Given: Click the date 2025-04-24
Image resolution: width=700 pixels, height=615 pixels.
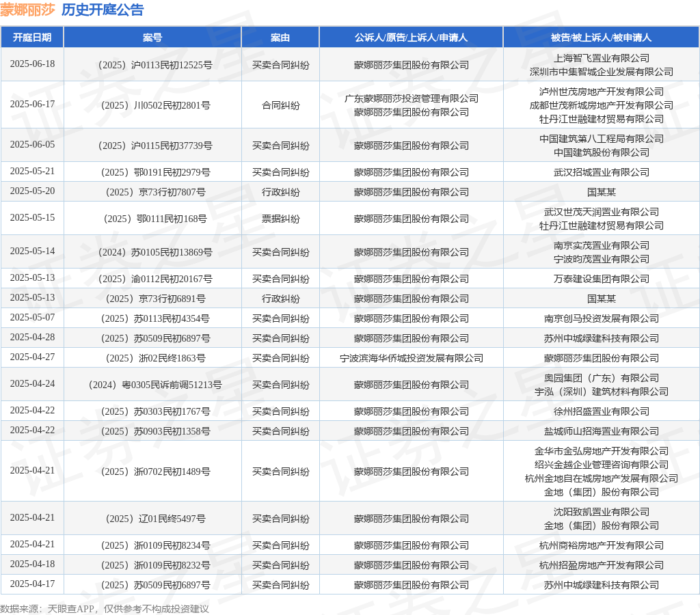Looking at the screenshot, I should click(32, 383).
